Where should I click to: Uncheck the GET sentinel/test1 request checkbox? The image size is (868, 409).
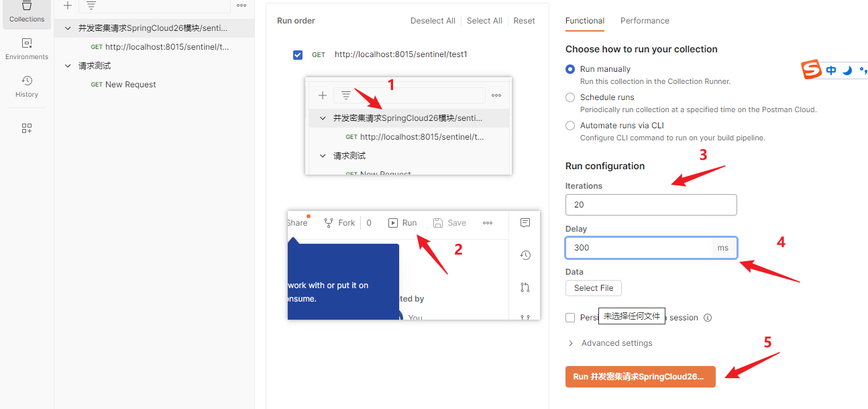coord(298,54)
